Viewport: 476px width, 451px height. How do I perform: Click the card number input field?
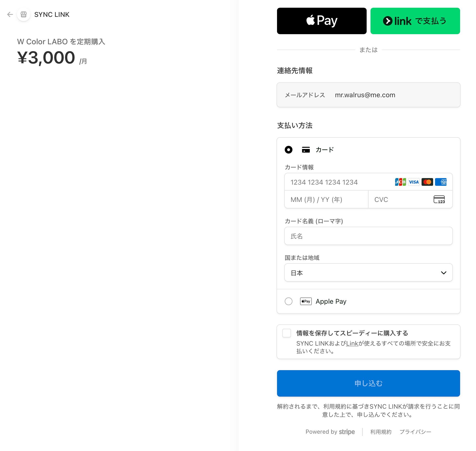click(337, 182)
